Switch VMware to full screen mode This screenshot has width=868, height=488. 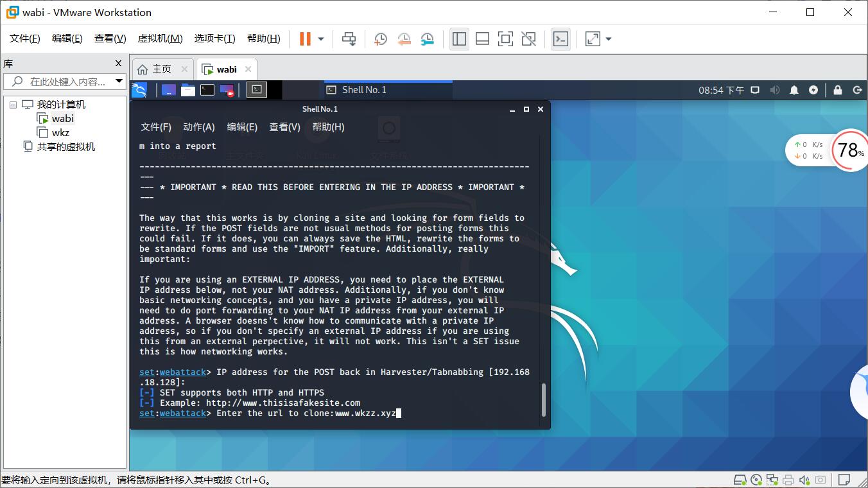pyautogui.click(x=505, y=39)
